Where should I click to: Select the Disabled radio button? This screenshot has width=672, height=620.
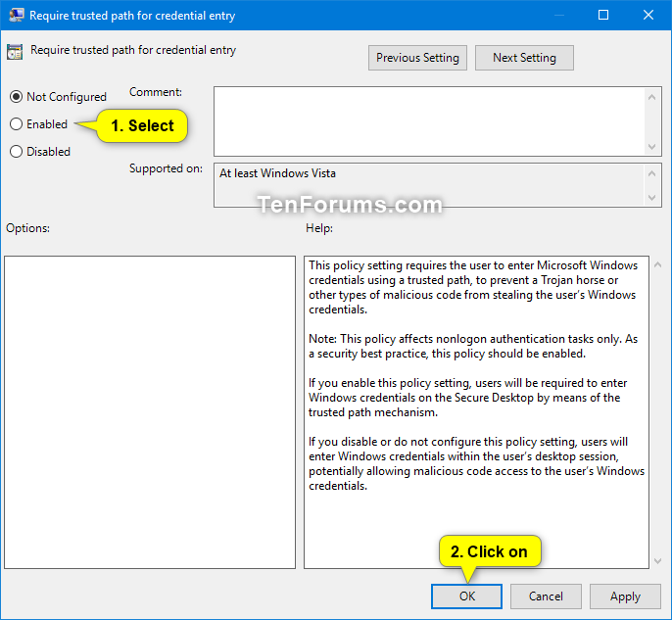click(x=16, y=152)
